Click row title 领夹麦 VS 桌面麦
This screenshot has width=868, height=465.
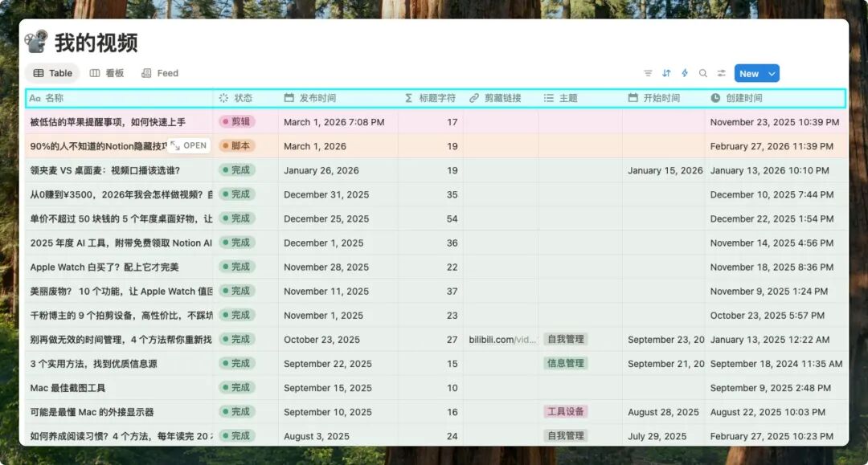tap(105, 170)
